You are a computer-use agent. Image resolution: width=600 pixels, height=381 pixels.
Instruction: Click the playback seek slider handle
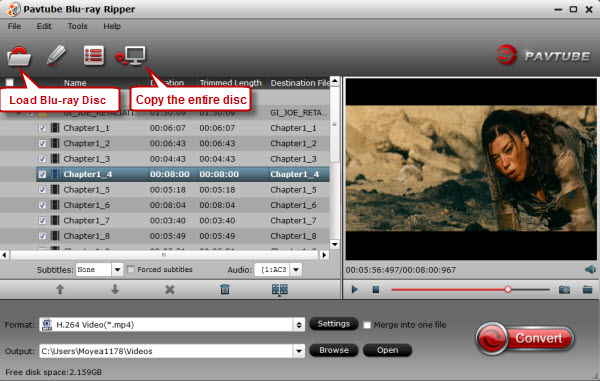(508, 290)
